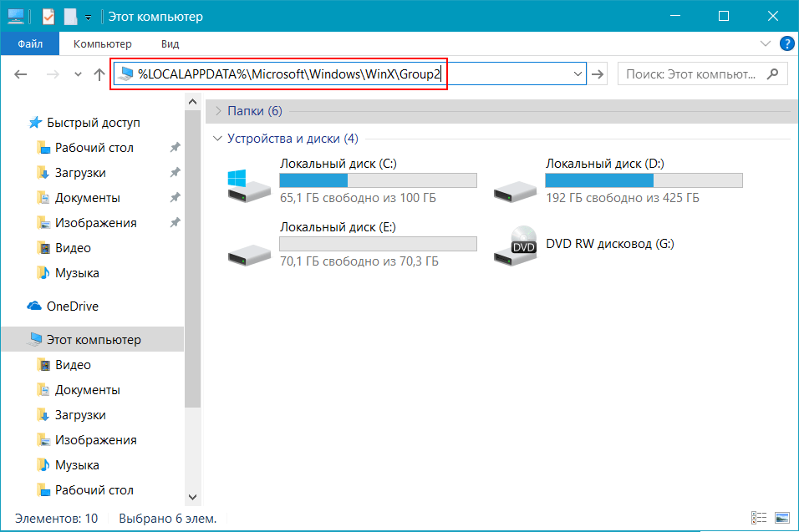The width and height of the screenshot is (799, 532).
Task: Click the pin icon next to Загрузки
Action: click(175, 173)
